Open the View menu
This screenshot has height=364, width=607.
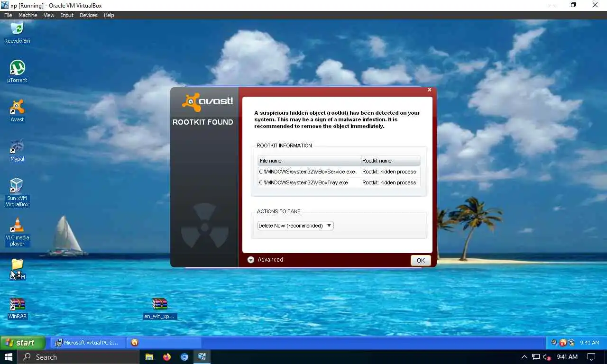click(49, 15)
